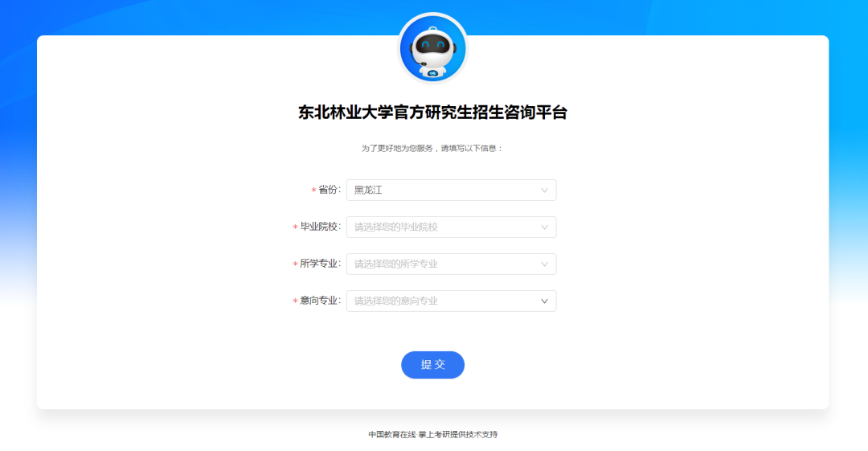The image size is (868, 451).
Task: Open the 省份 dropdown showing 黑龙江
Action: click(x=451, y=190)
